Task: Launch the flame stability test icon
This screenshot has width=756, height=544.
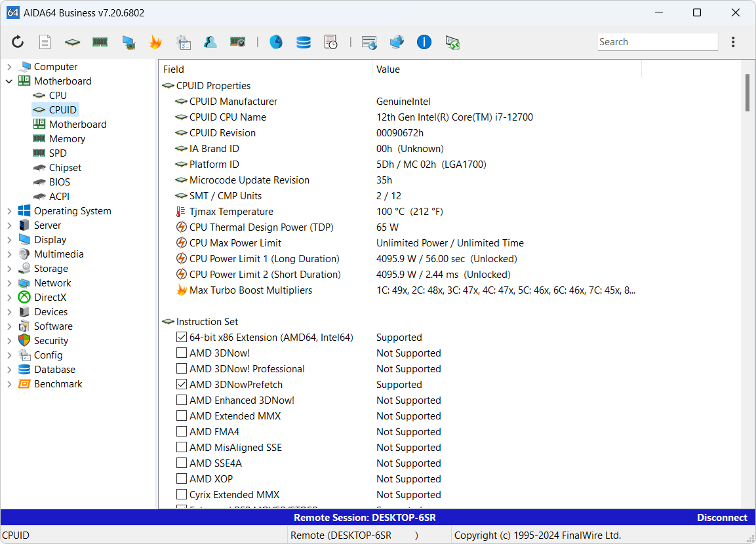Action: point(155,42)
